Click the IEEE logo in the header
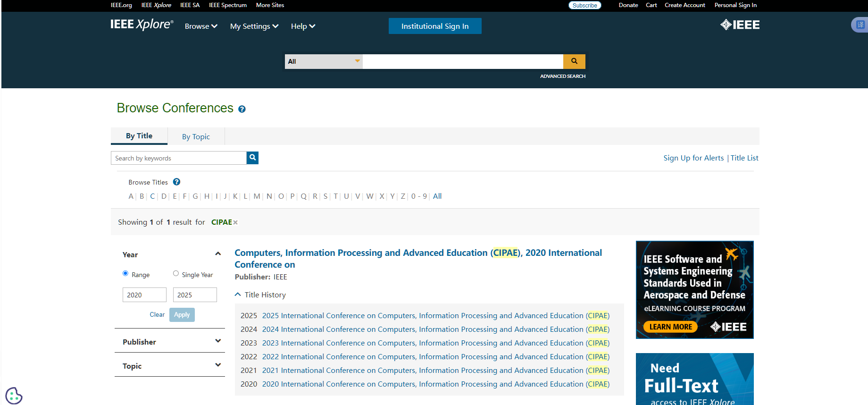Viewport: 868px width, 405px height. pyautogui.click(x=740, y=25)
